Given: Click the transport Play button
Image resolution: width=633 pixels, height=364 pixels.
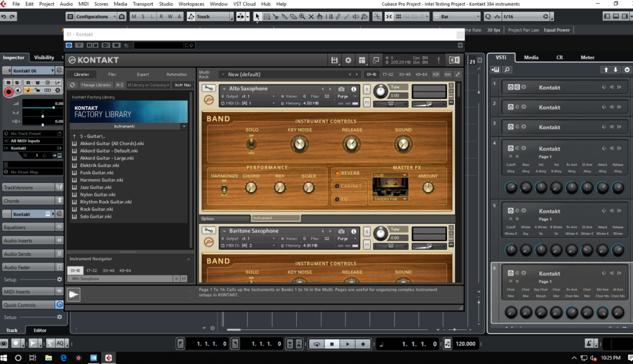Looking at the screenshot, I should pos(347,344).
